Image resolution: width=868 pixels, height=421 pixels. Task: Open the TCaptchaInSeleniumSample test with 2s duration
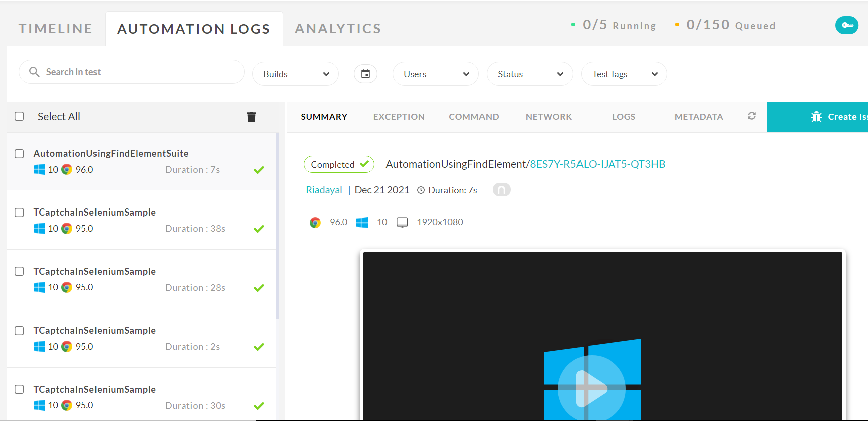141,338
